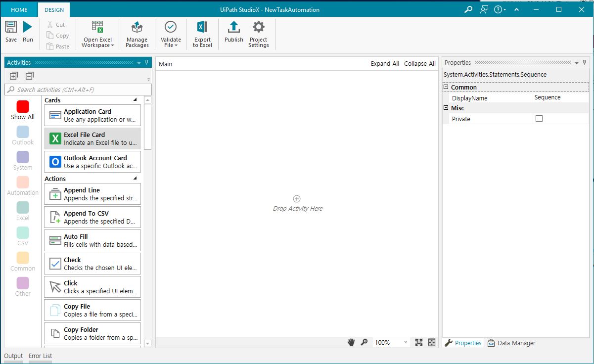Main workflow breadcrumb label

pyautogui.click(x=165, y=64)
